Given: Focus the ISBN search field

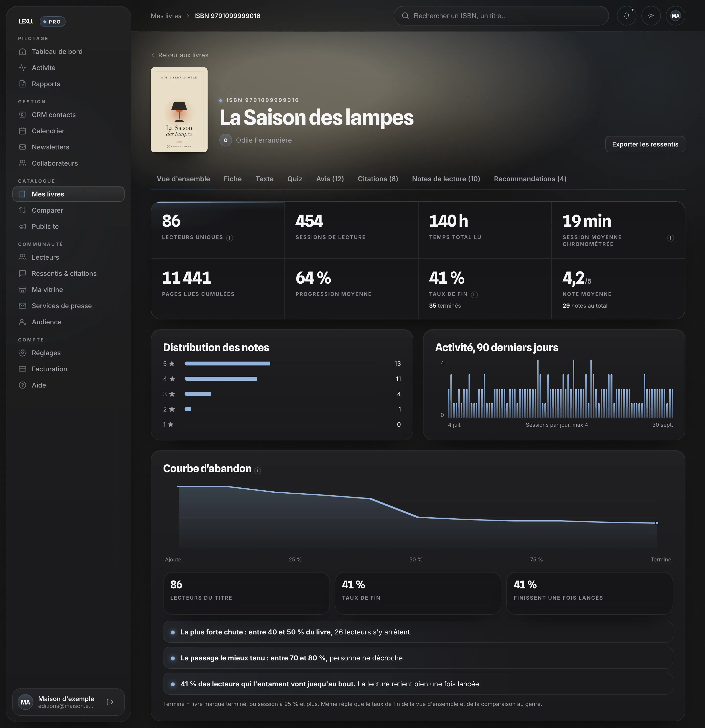Looking at the screenshot, I should [x=501, y=16].
